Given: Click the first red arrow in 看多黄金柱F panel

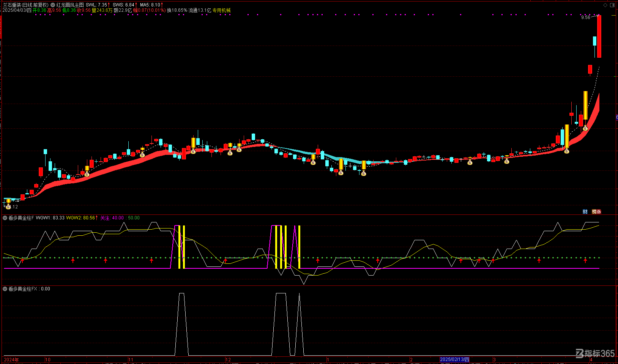Looking at the screenshot, I should 22,260.
